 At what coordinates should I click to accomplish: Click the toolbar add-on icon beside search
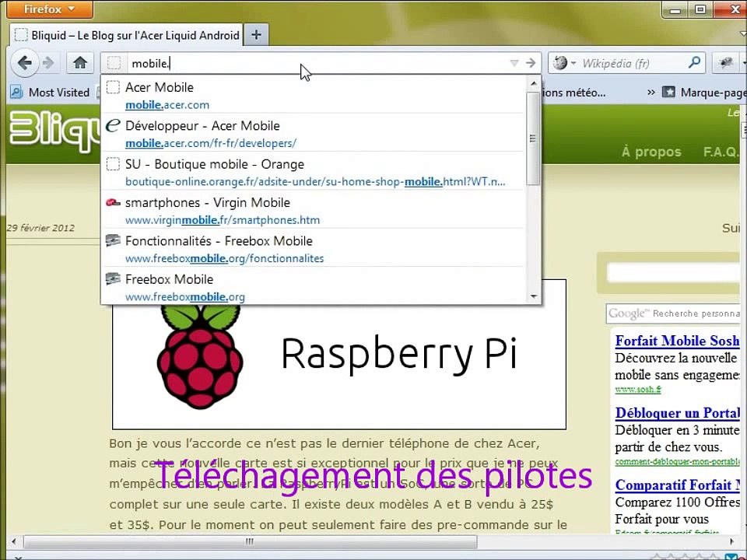[726, 63]
